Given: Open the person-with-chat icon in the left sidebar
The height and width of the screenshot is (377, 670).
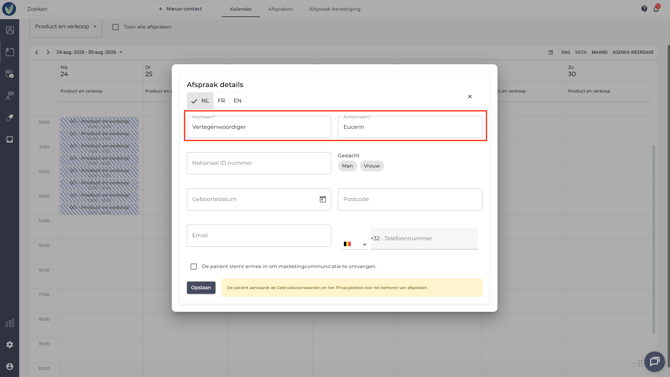Looking at the screenshot, I should coord(9,96).
